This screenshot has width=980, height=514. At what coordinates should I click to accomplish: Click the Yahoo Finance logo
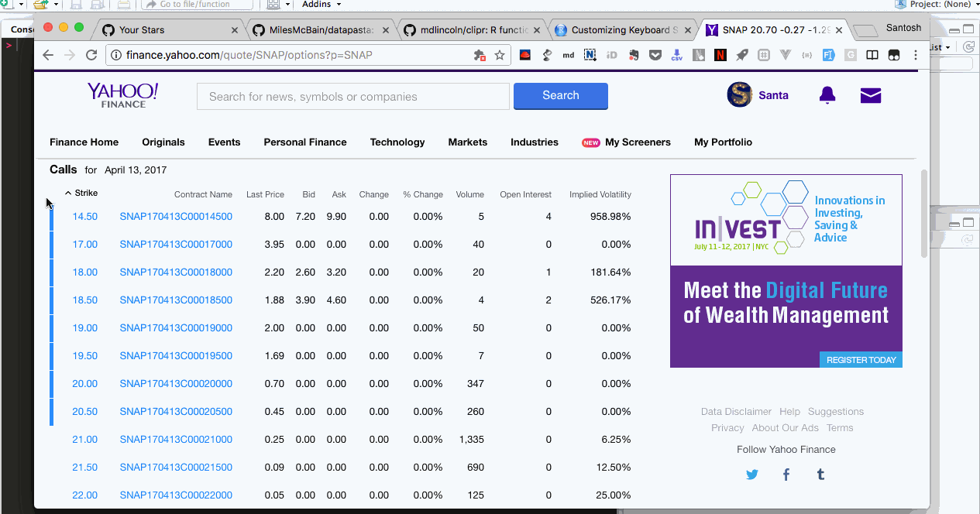click(122, 95)
